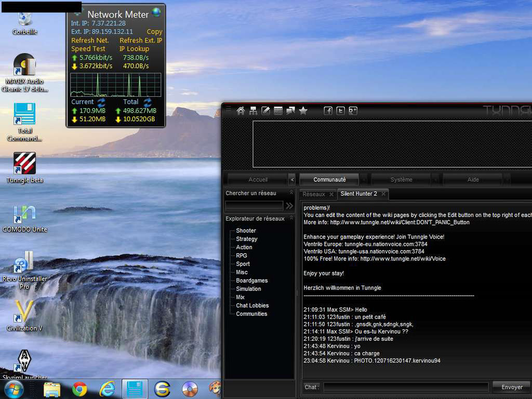Image resolution: width=532 pixels, height=399 pixels.
Task: Close the Réseaux tab
Action: click(x=331, y=194)
